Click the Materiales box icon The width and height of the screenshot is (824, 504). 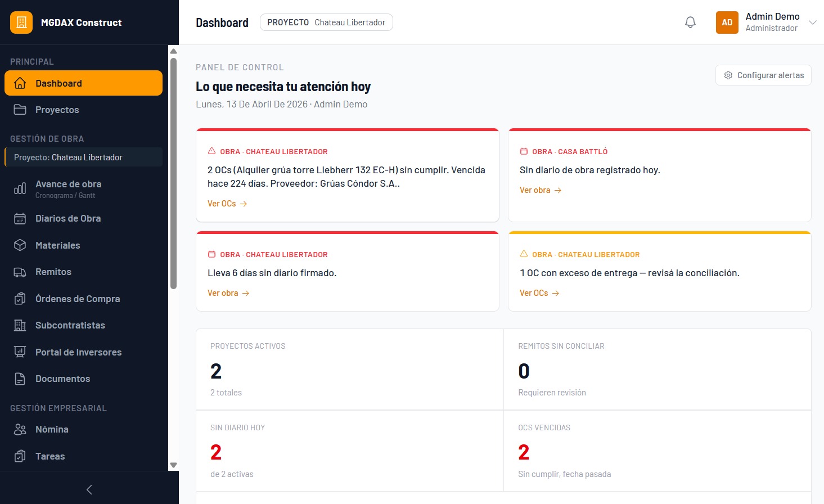pyautogui.click(x=20, y=245)
